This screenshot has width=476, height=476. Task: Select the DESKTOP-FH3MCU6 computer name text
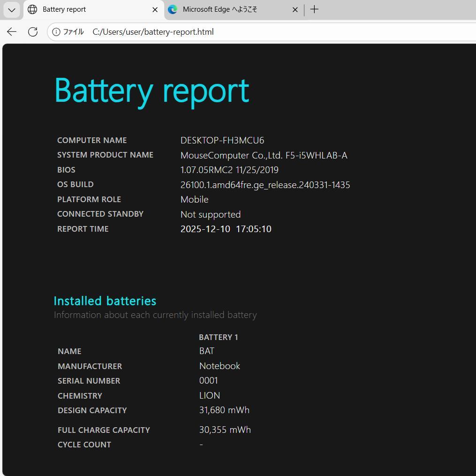(x=222, y=140)
